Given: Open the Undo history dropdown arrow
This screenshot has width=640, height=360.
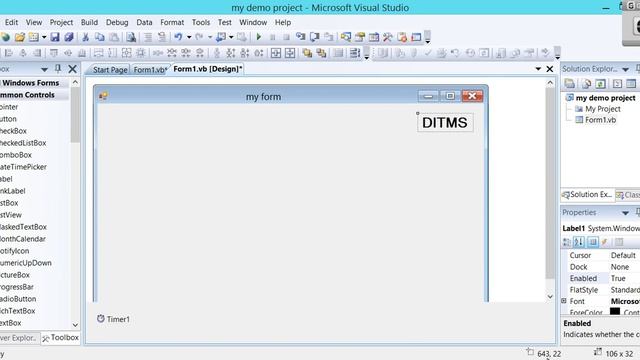Looking at the screenshot, I should tap(189, 38).
